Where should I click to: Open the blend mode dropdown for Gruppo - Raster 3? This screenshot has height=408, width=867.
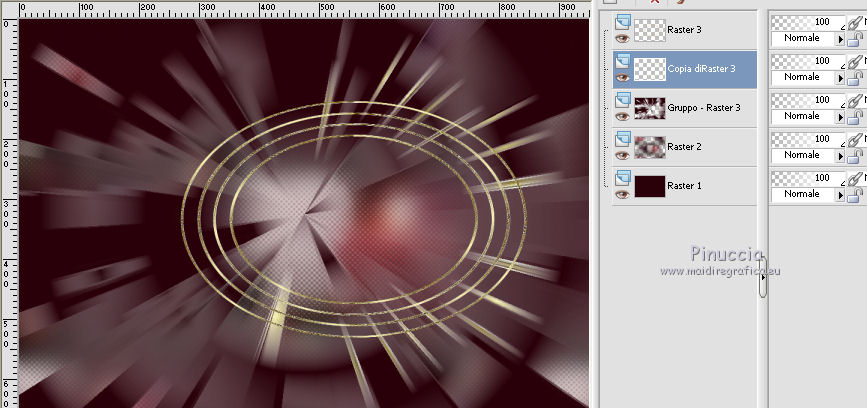point(808,116)
